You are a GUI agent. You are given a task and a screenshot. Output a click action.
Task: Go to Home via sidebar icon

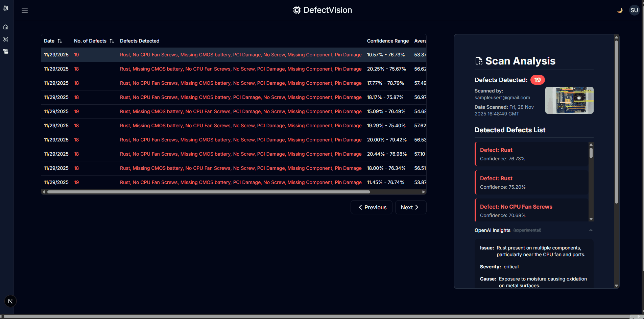pos(6,27)
